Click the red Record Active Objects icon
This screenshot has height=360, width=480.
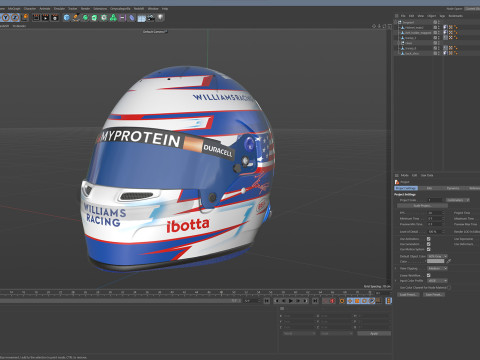click(325, 301)
